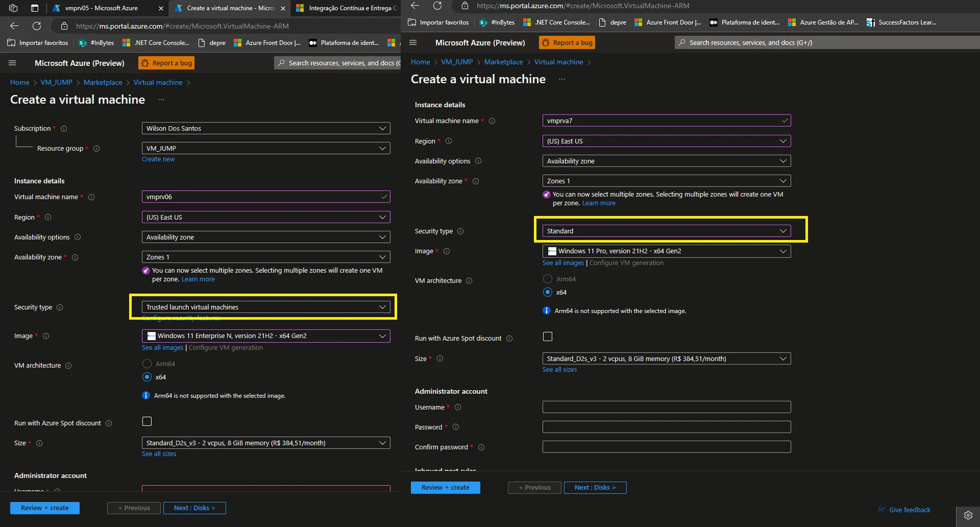Open Azure Front Door bookmark in left window
The width and height of the screenshot is (980, 527).
(x=267, y=43)
